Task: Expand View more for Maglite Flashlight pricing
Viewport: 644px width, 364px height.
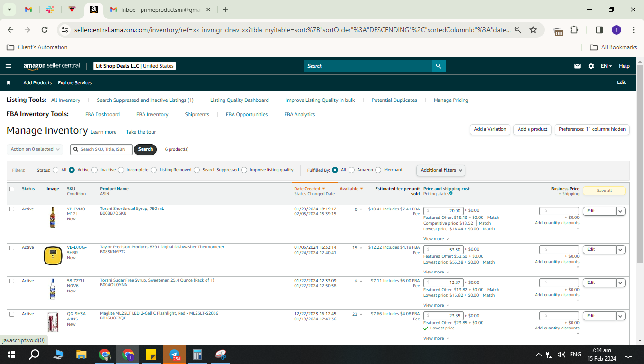Action: pos(436,339)
